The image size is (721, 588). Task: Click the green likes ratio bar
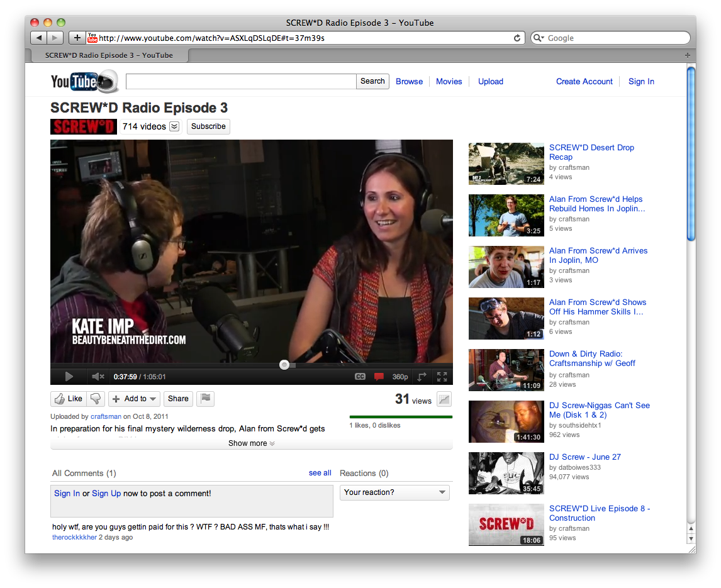[401, 417]
